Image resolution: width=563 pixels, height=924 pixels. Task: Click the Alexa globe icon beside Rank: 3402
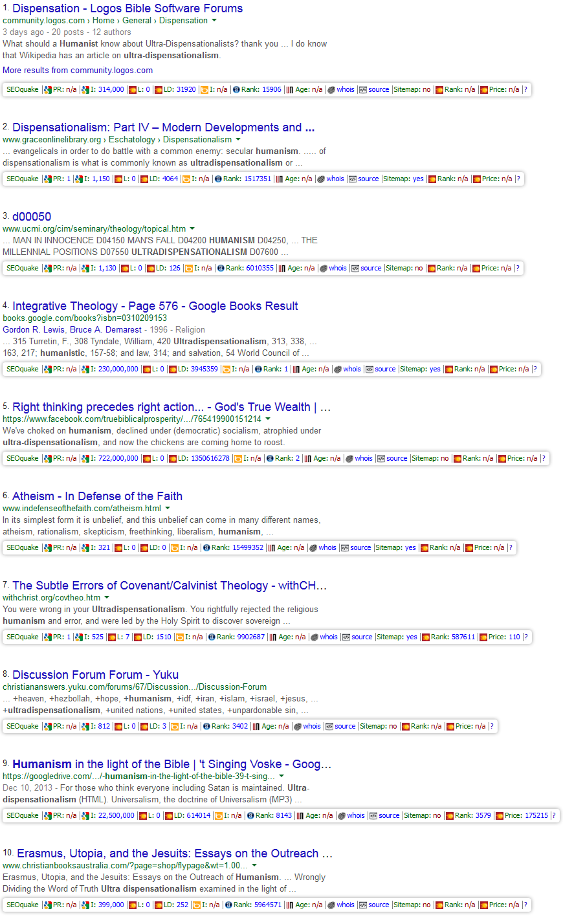tap(206, 727)
